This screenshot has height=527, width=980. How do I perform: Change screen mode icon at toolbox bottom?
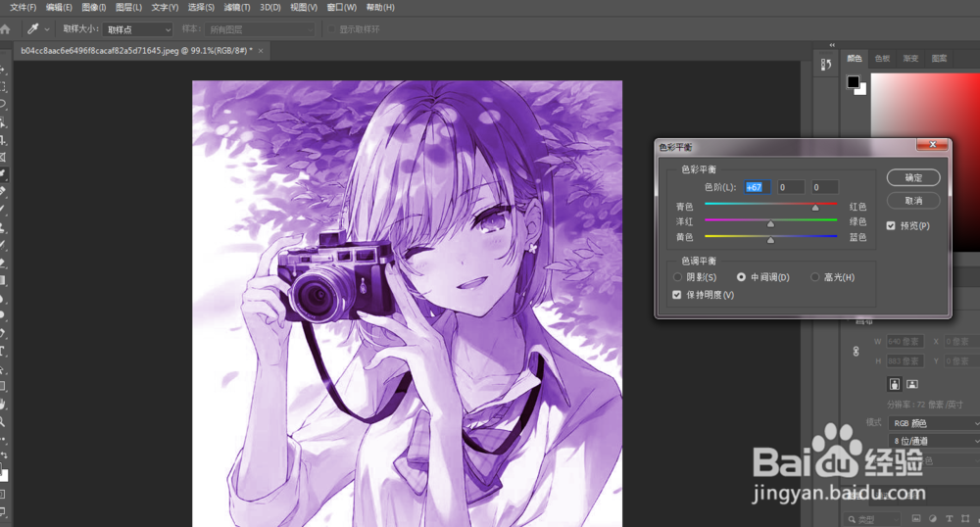[x=3, y=512]
